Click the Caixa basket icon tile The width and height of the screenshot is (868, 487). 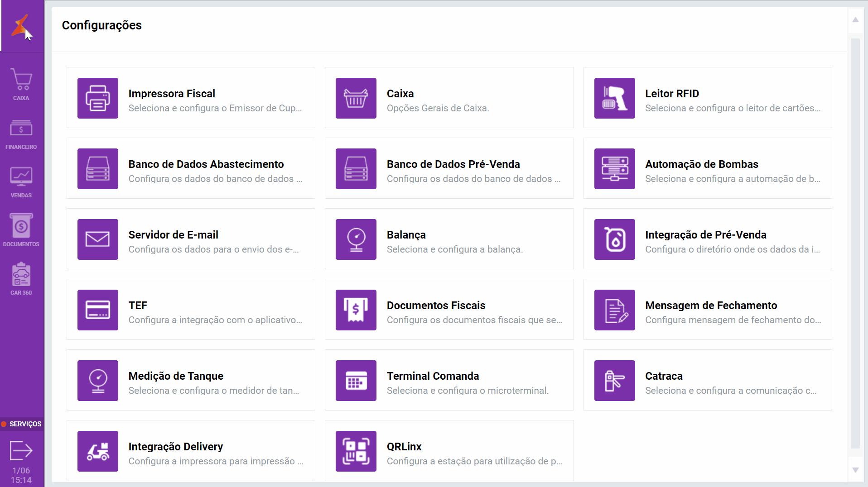pyautogui.click(x=356, y=98)
